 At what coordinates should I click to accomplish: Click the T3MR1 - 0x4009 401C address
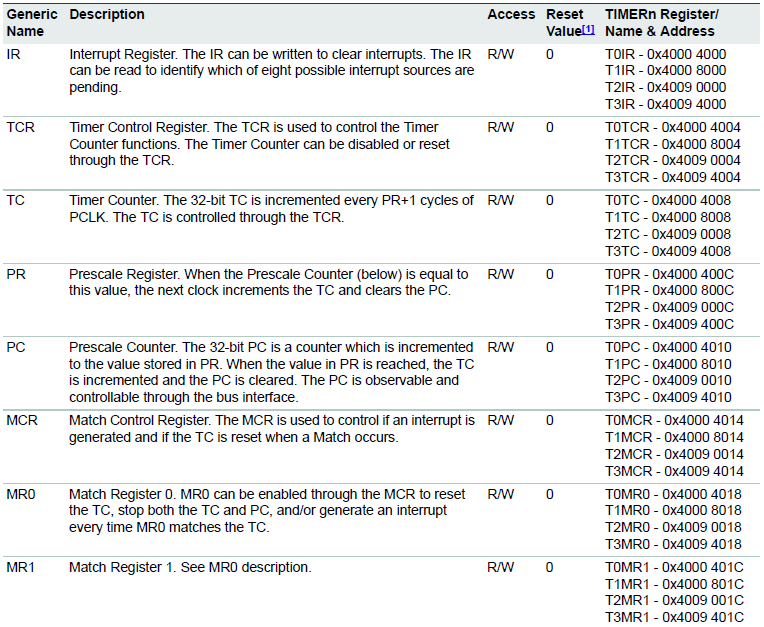tap(674, 617)
